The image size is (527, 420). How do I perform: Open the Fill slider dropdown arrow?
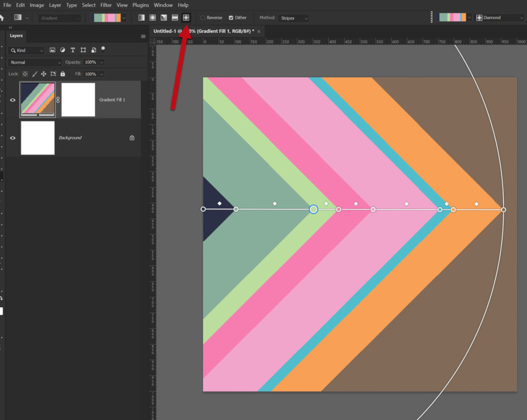(x=102, y=74)
